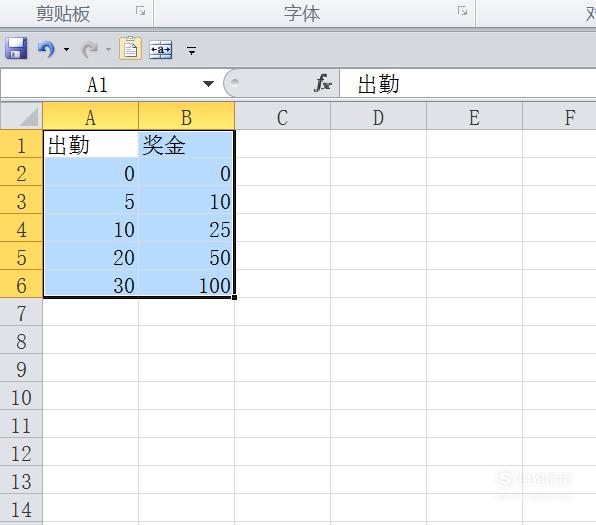Click cell A4 containing 10
This screenshot has height=525, width=596.
(91, 228)
